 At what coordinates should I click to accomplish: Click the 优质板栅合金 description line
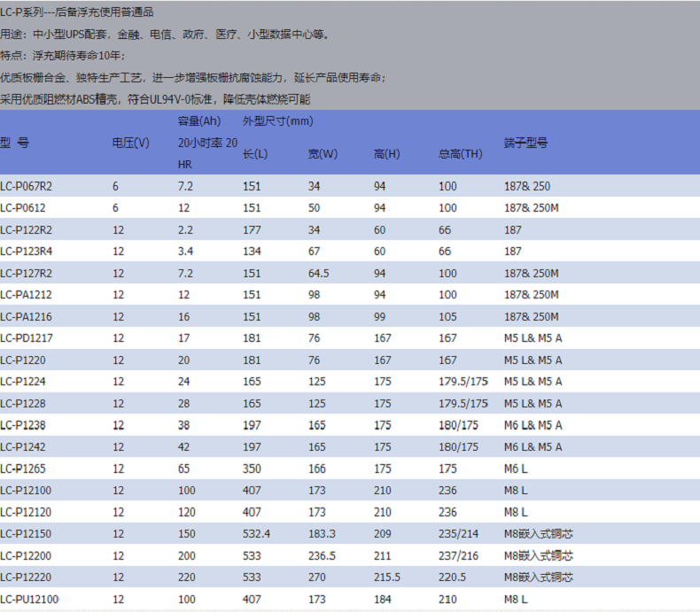click(x=193, y=78)
